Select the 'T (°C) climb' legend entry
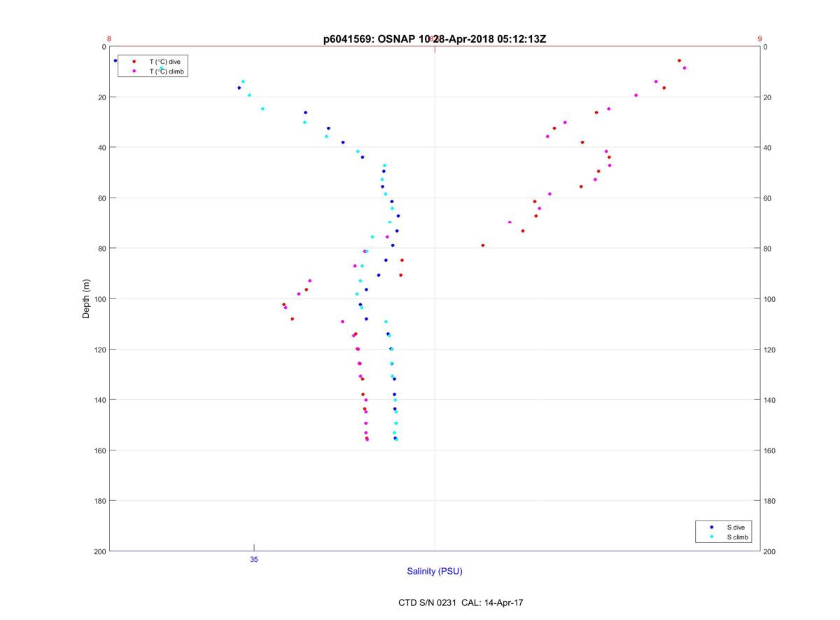Screen dimensions: 840x620 (167, 71)
